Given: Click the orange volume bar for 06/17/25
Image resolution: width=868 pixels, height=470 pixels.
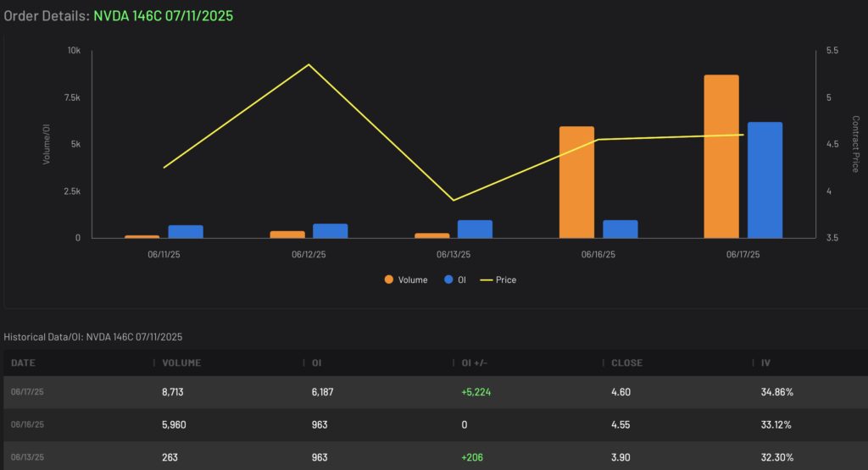Looking at the screenshot, I should coord(721,157).
